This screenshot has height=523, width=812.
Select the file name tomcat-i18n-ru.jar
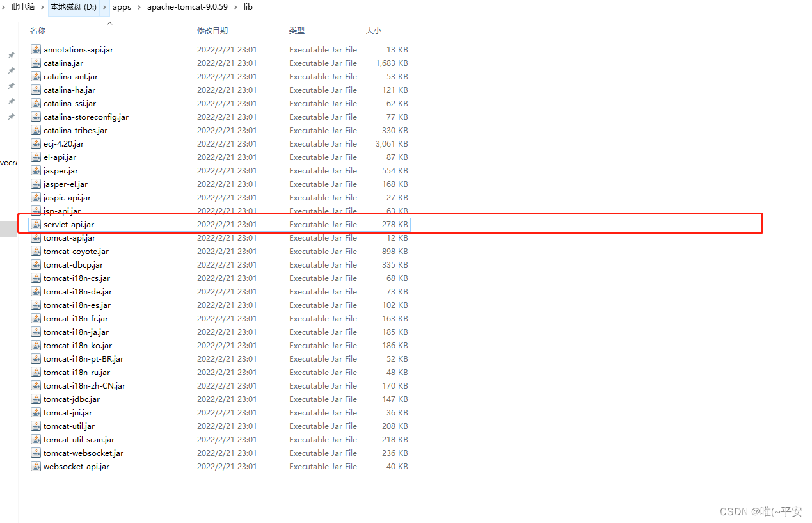pos(77,373)
